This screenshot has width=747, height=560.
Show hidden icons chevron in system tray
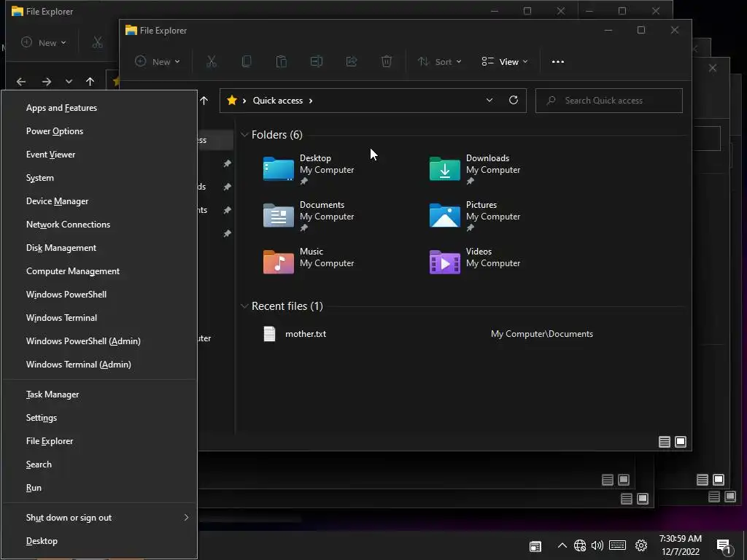(562, 545)
